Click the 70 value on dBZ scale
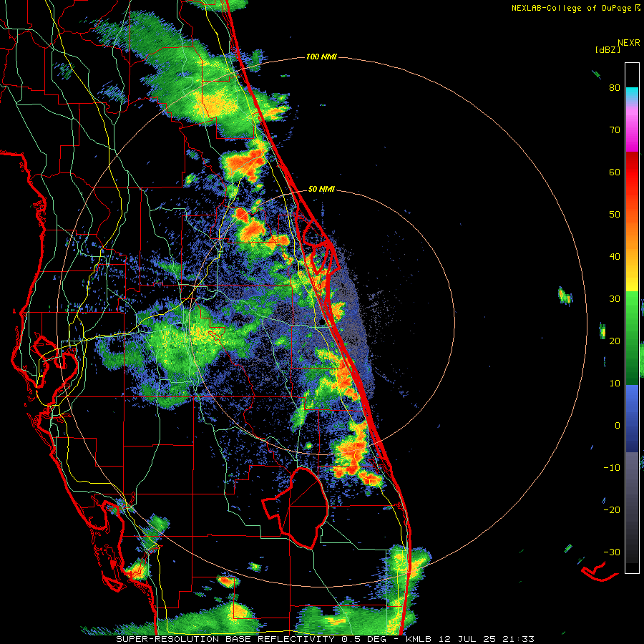644x644 pixels. click(x=615, y=130)
